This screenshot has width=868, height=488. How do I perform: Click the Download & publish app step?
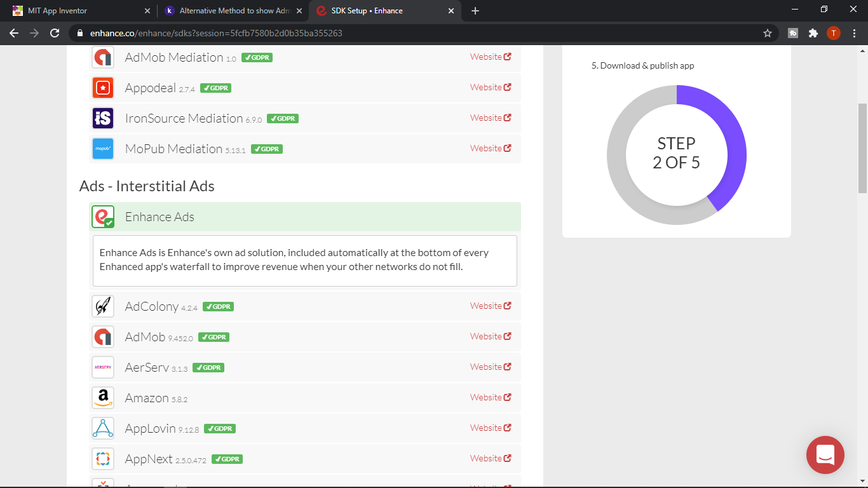(x=643, y=65)
